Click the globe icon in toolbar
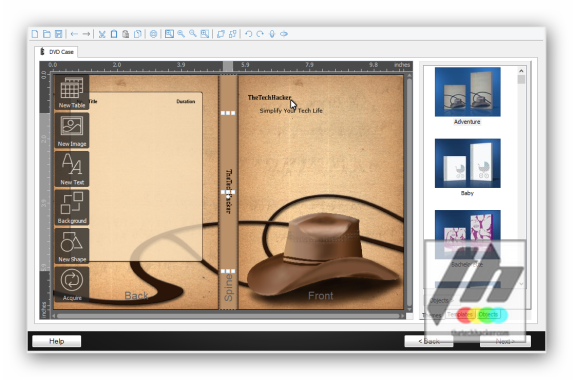This screenshot has height=380, width=573. click(153, 34)
